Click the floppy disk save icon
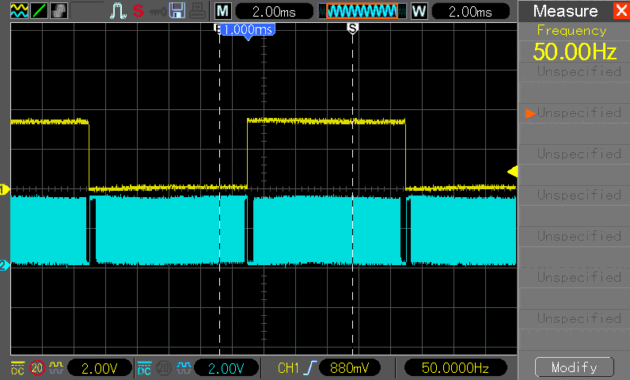 pyautogui.click(x=177, y=11)
